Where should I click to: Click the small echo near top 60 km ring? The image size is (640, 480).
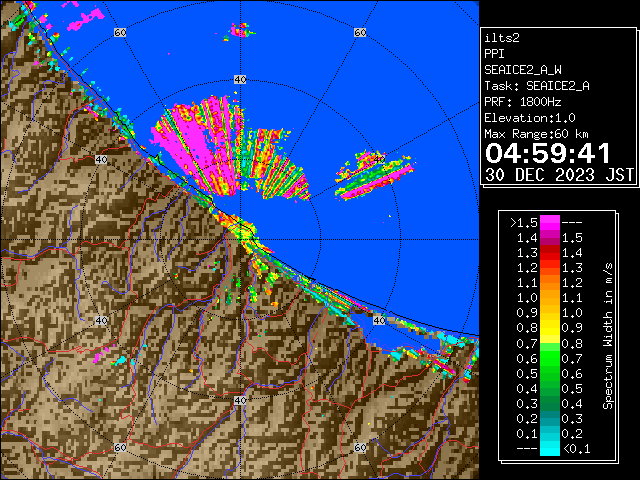coord(240,31)
